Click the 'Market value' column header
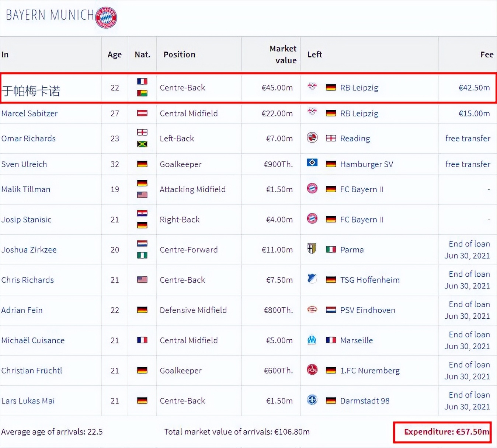This screenshot has width=497, height=448. pyautogui.click(x=283, y=55)
